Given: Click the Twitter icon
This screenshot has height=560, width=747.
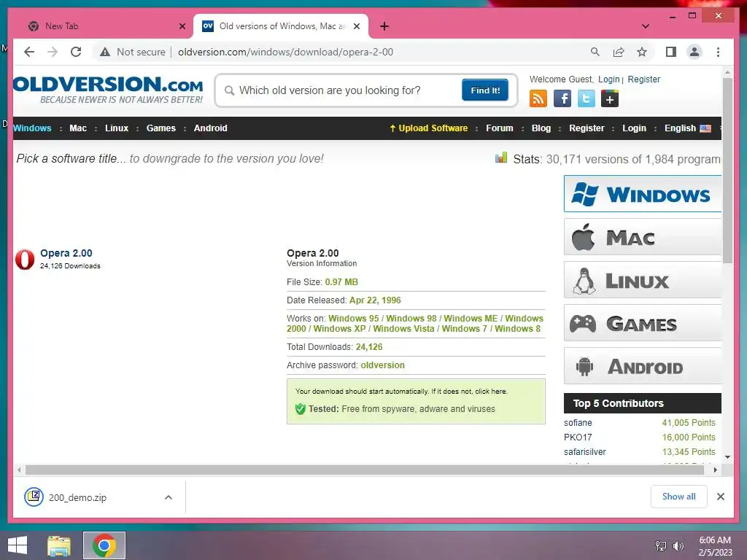Looking at the screenshot, I should pos(586,98).
